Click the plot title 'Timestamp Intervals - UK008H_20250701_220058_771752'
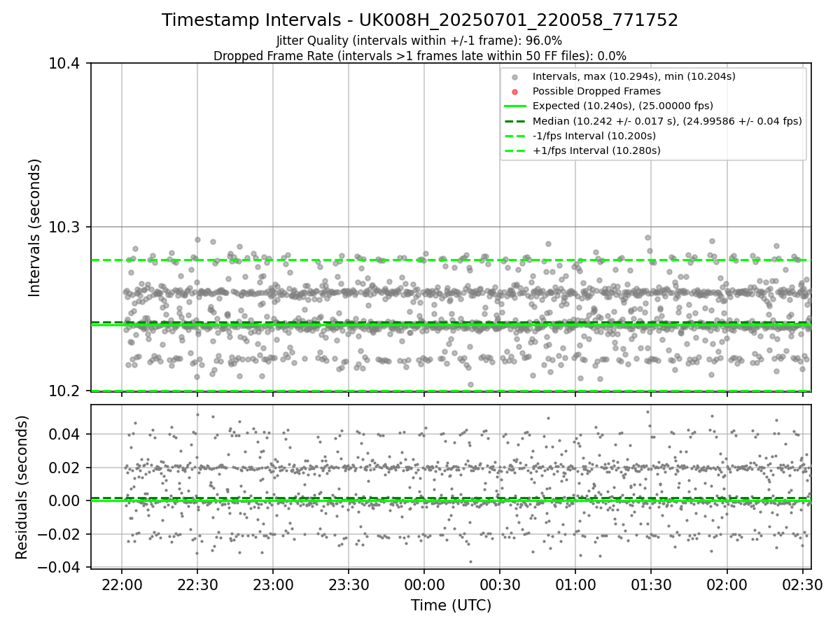Screen dimensions: 840x630 pyautogui.click(x=420, y=20)
